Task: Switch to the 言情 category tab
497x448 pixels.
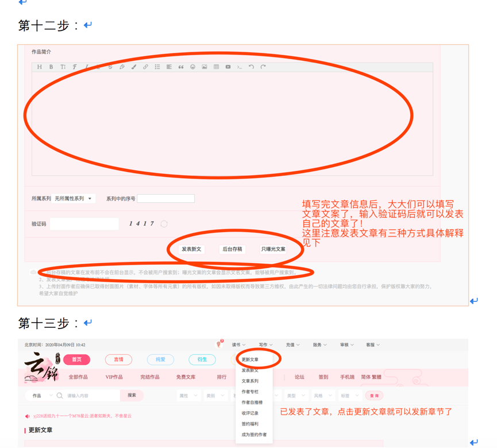Action: pyautogui.click(x=118, y=360)
